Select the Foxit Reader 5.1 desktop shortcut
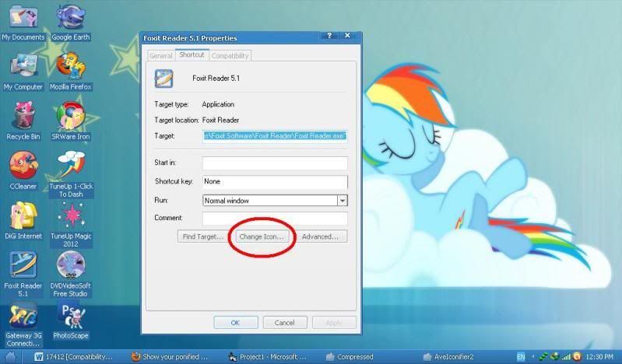The width and height of the screenshot is (622, 364). click(x=23, y=275)
